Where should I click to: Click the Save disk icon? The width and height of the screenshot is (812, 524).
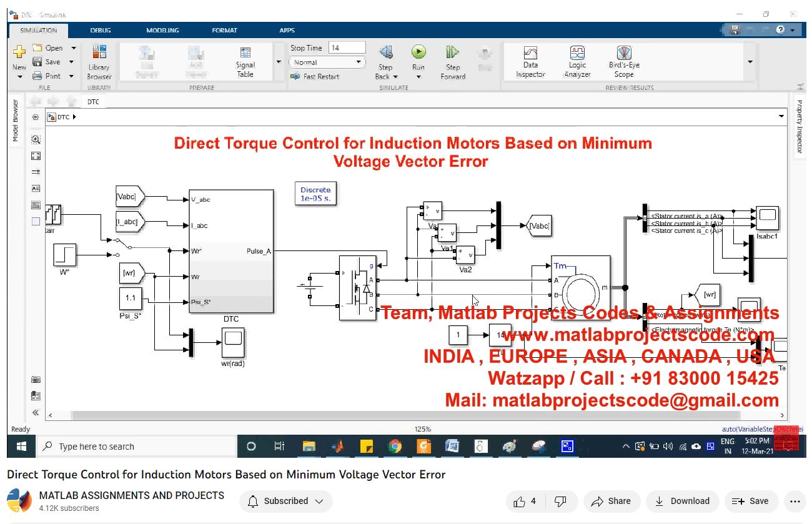click(x=37, y=62)
